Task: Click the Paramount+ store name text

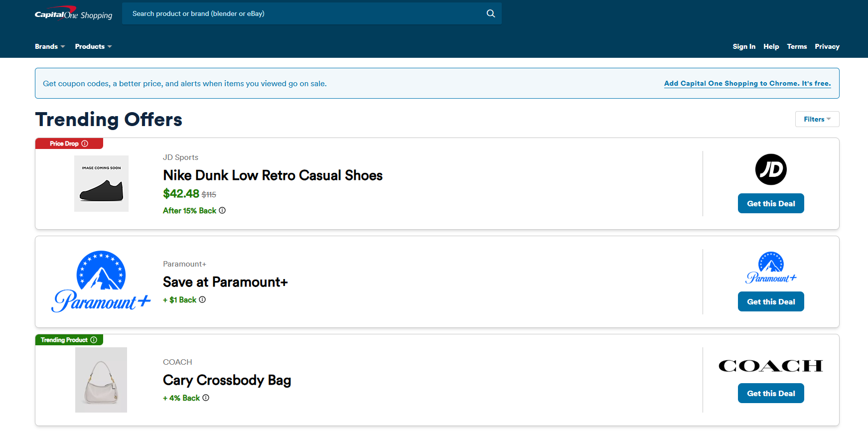Action: 184,264
